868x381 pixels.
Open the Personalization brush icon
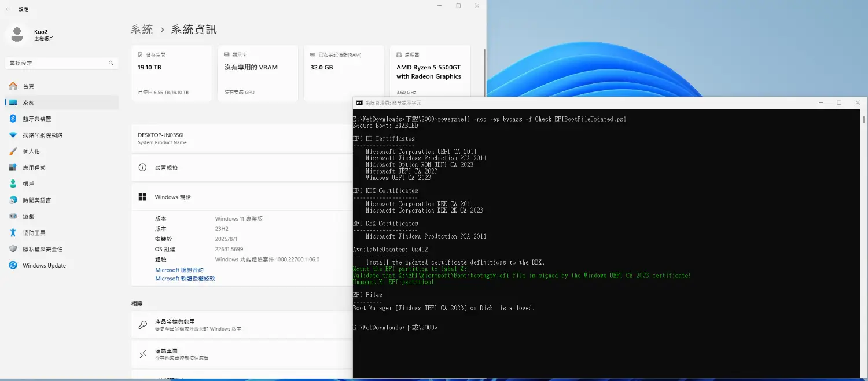(13, 151)
